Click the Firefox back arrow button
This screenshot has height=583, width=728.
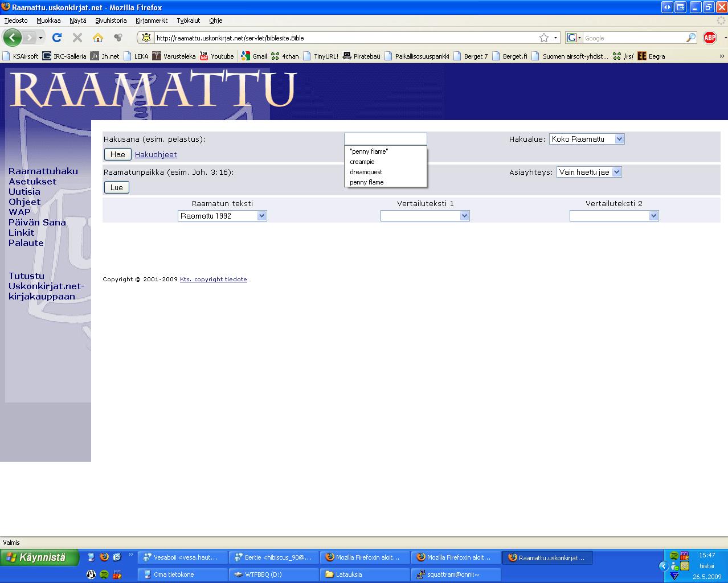pyautogui.click(x=12, y=38)
